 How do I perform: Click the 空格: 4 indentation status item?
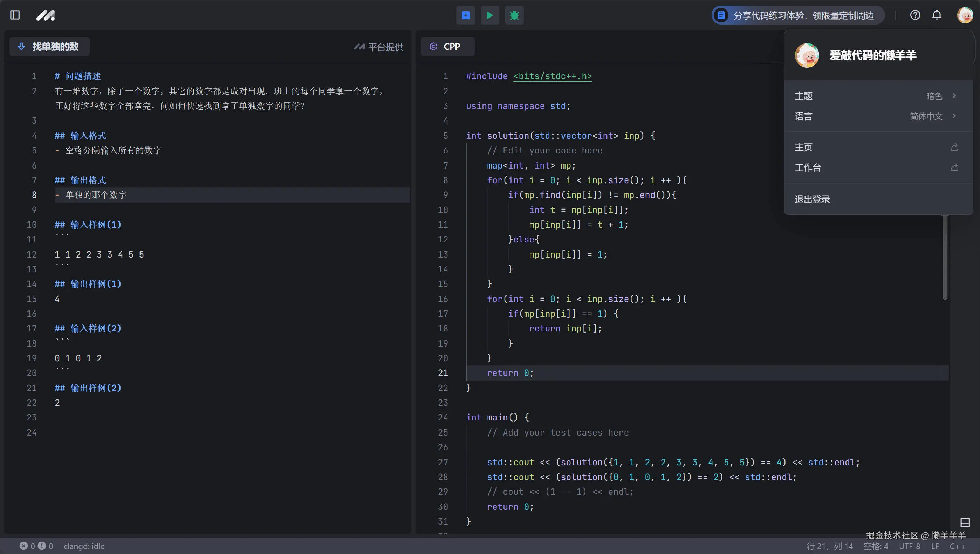875,546
